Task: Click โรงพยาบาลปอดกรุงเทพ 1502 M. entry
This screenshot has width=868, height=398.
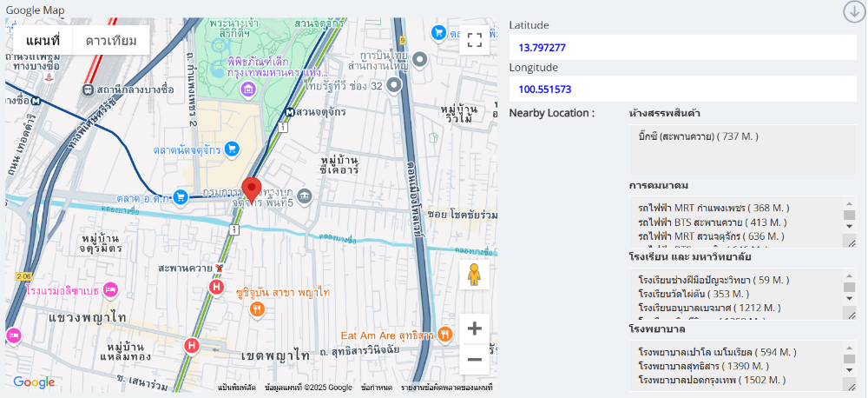Action: [712, 381]
